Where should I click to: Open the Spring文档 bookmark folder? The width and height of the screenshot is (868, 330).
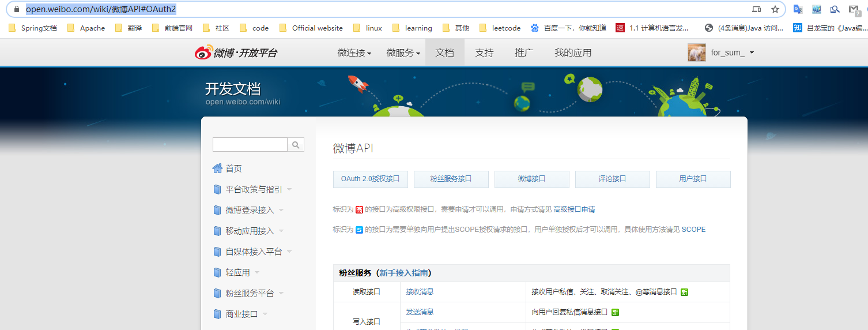pos(32,28)
